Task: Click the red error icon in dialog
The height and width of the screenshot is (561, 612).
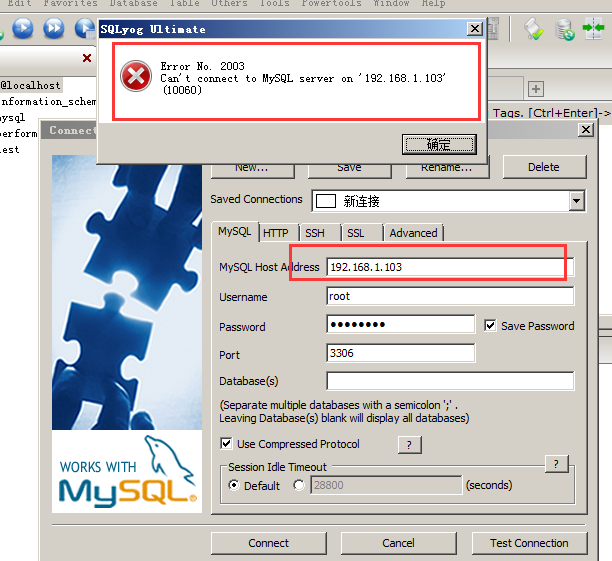Action: coord(136,76)
